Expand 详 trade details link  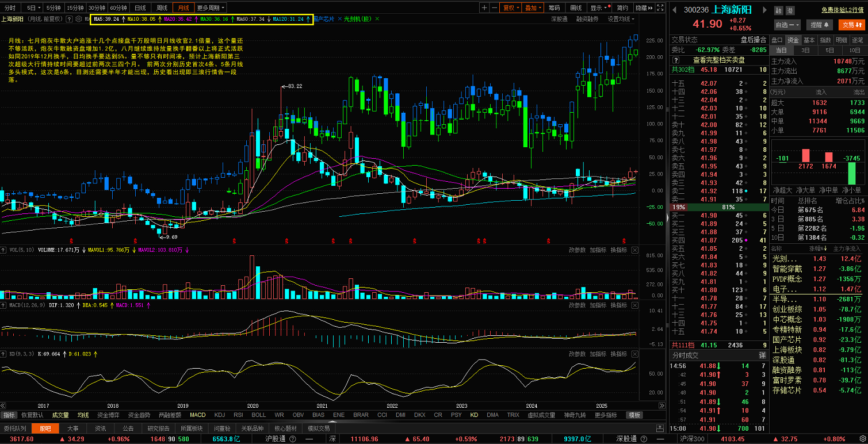pos(762,355)
